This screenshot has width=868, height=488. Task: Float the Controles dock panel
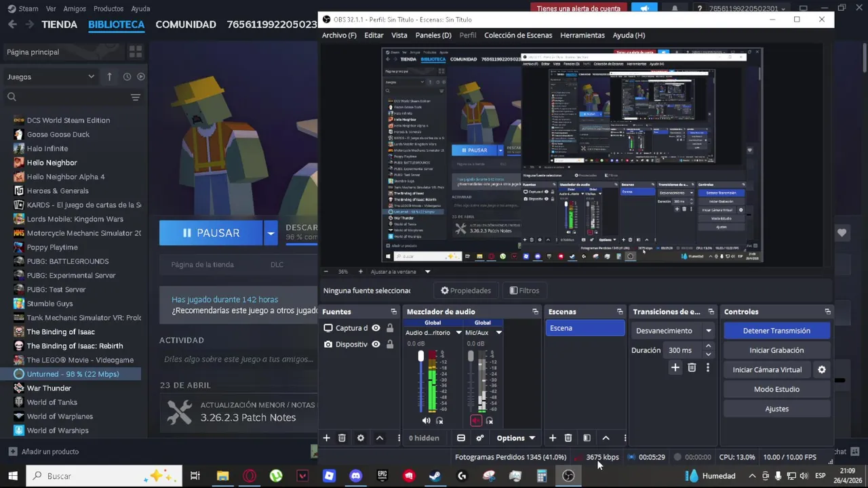point(827,312)
